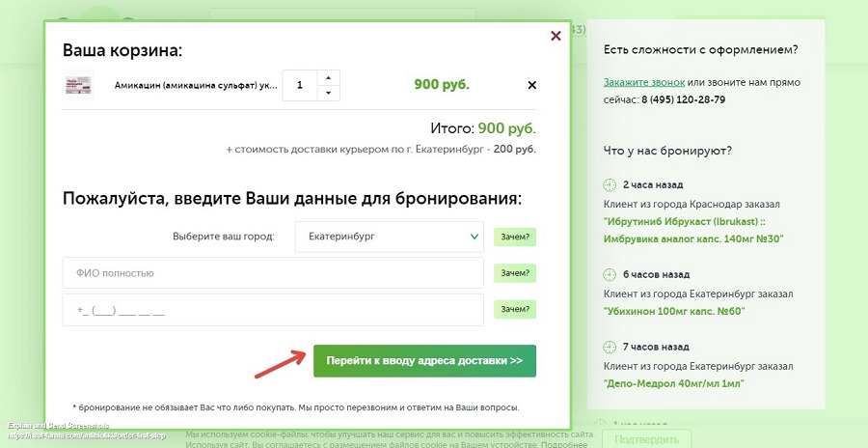Click clock icon beside 2 часа назад
This screenshot has height=448, width=868.
[x=610, y=184]
